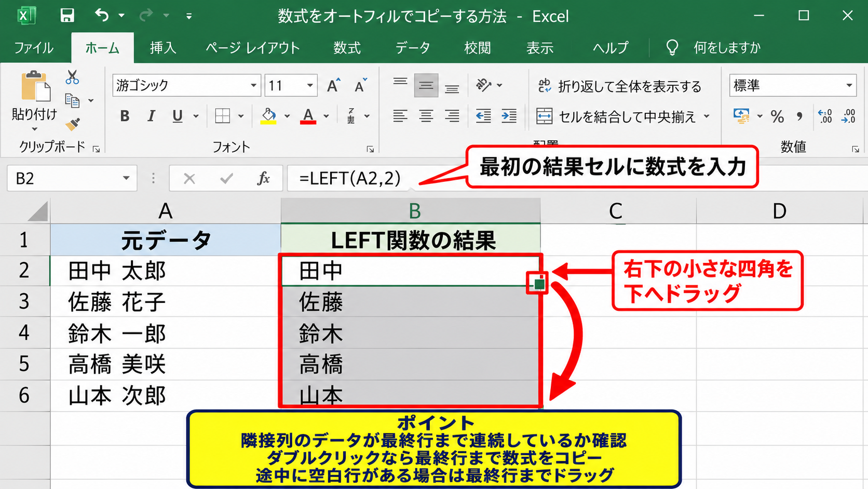Open the font size 11 dropdown

coord(310,85)
